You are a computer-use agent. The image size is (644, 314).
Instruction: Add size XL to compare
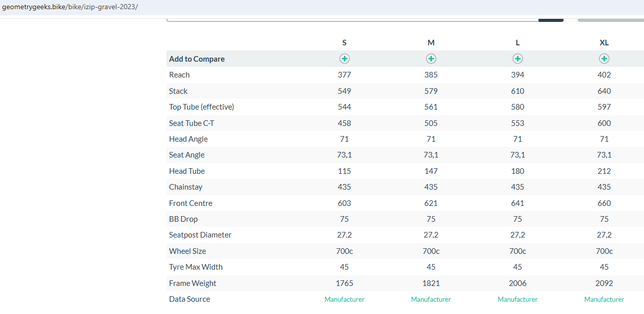click(604, 59)
